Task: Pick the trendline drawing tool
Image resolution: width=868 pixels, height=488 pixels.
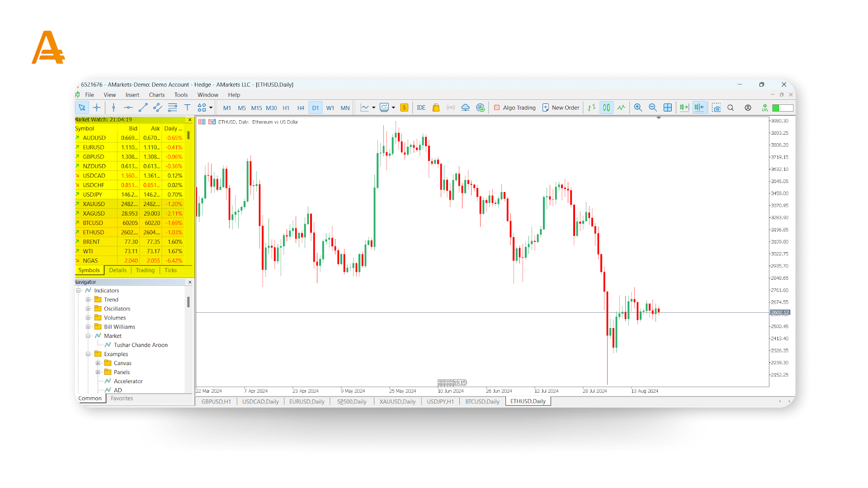Action: click(x=143, y=108)
